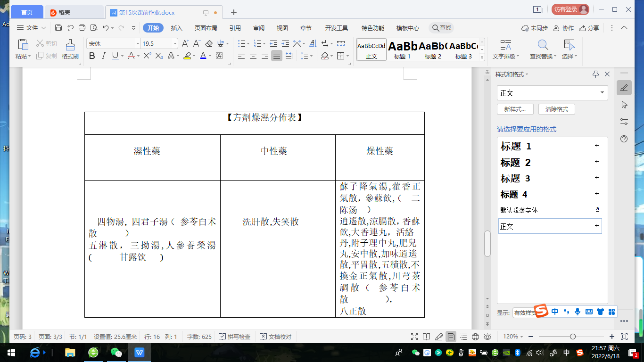Toggle italic formatting
The height and width of the screenshot is (362, 644).
click(x=104, y=56)
